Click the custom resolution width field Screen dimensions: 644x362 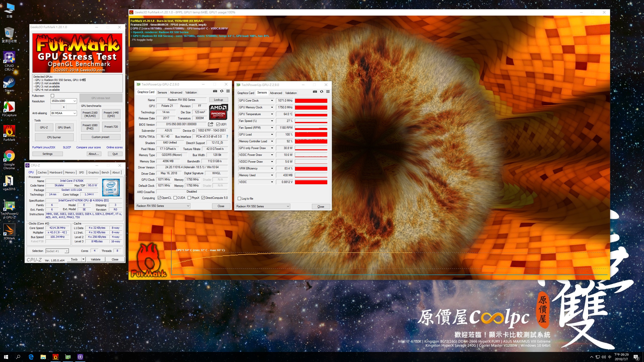pos(56,107)
